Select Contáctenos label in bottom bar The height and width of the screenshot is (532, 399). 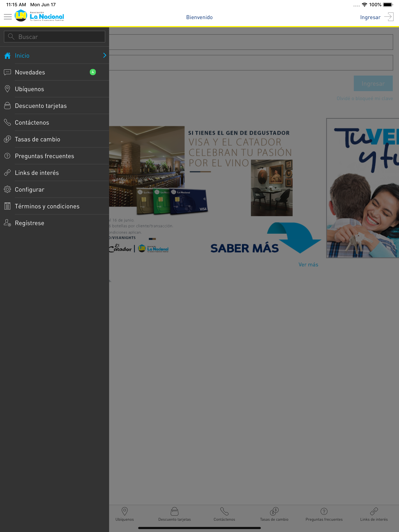(x=224, y=519)
